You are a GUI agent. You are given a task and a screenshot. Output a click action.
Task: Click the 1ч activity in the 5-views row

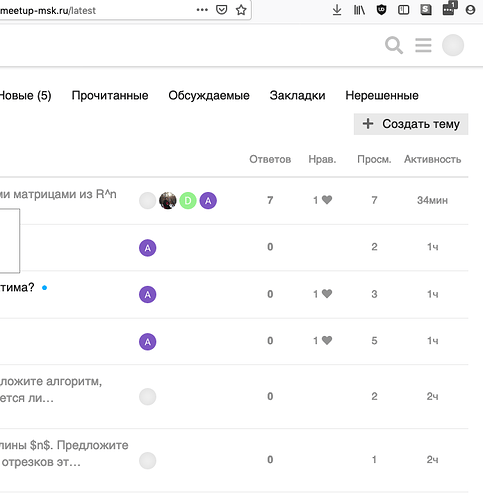click(x=432, y=341)
